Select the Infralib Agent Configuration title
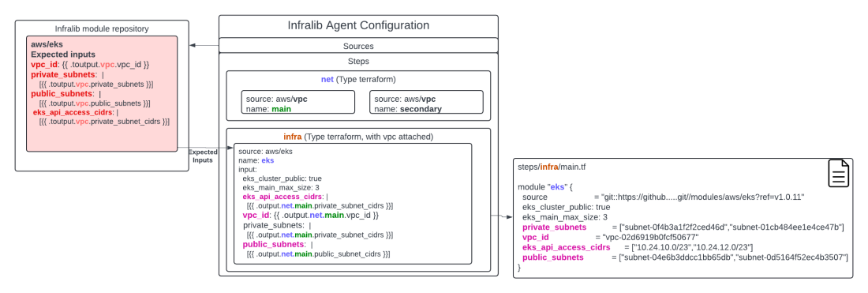 [358, 25]
